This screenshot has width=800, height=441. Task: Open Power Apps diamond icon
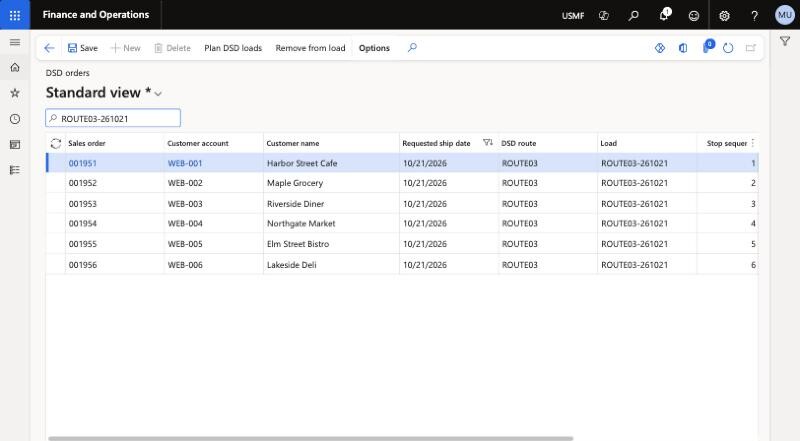tap(660, 48)
